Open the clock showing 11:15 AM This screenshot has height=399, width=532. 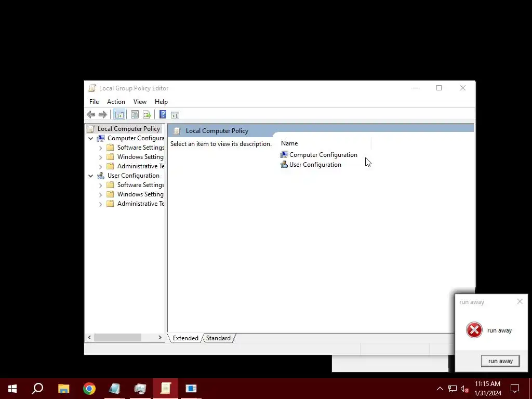click(x=487, y=389)
